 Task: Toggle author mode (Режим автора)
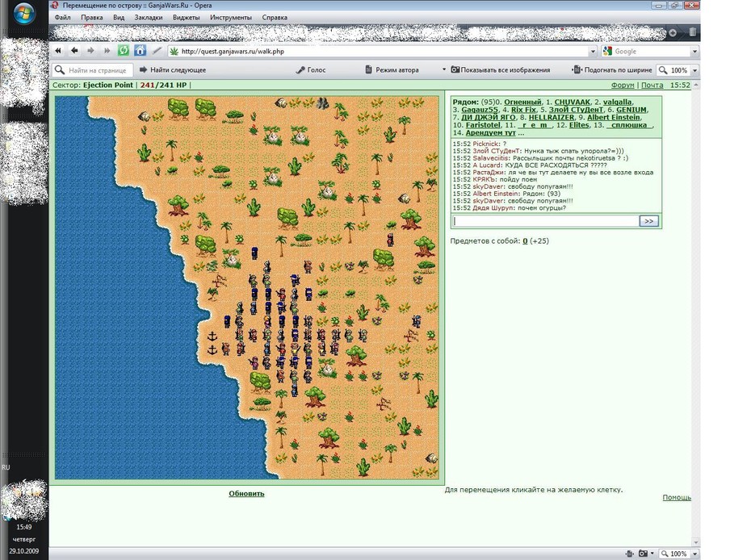pyautogui.click(x=392, y=70)
